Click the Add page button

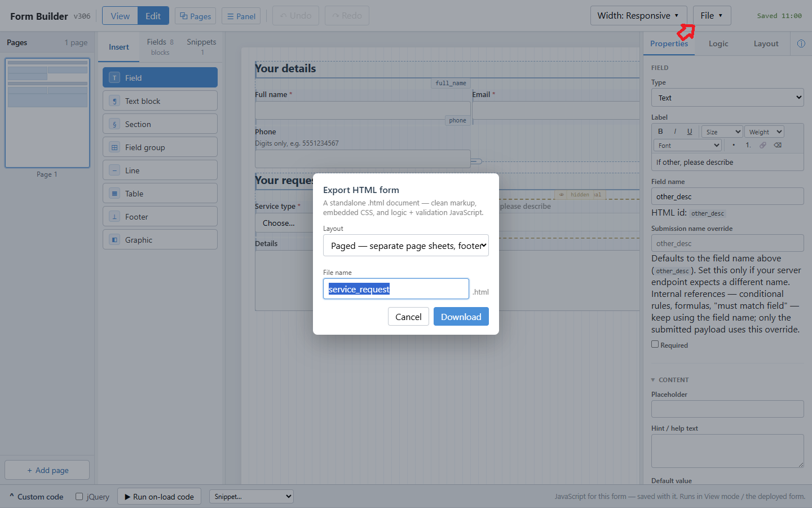point(47,470)
